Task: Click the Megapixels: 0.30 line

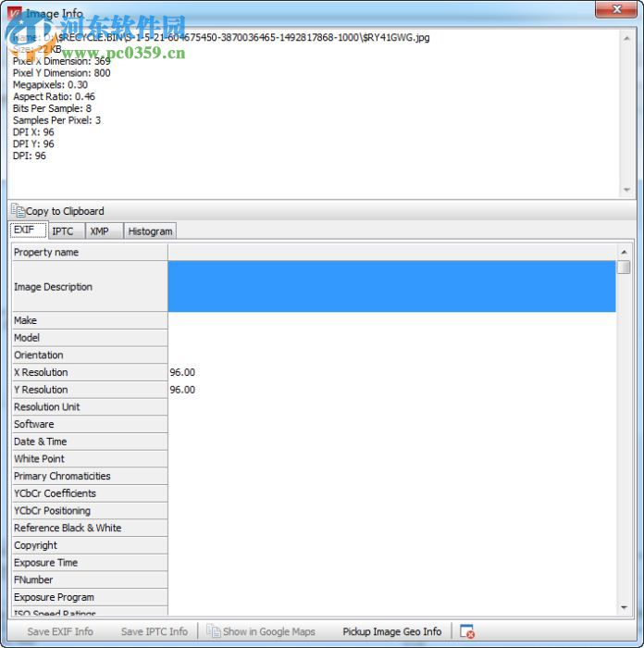Action: pyautogui.click(x=50, y=85)
